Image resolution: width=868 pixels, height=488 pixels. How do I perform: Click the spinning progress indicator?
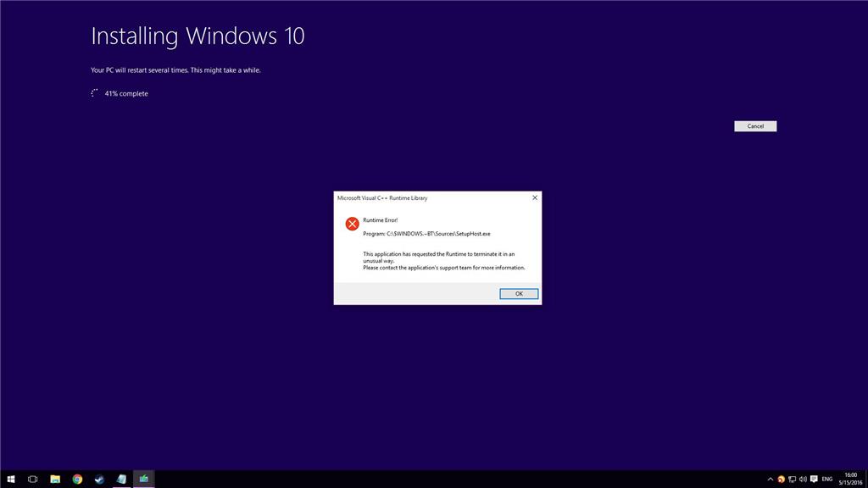[x=95, y=93]
